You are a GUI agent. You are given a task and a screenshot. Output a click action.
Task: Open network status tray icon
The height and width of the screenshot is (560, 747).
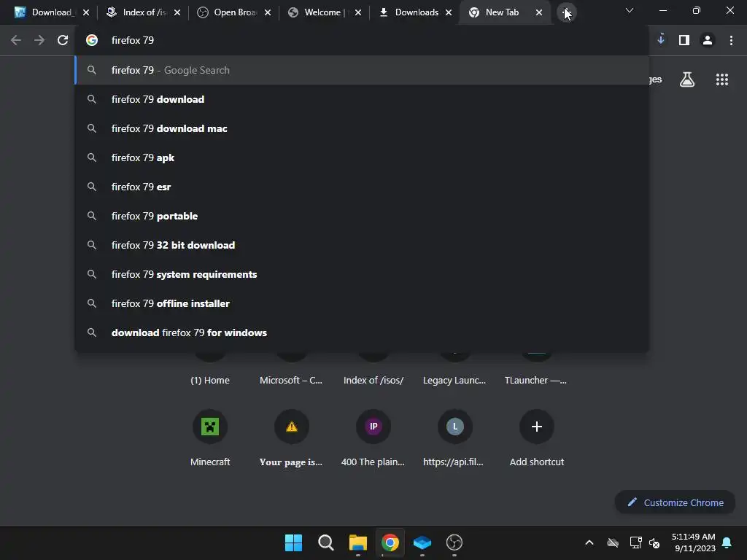[x=635, y=542]
